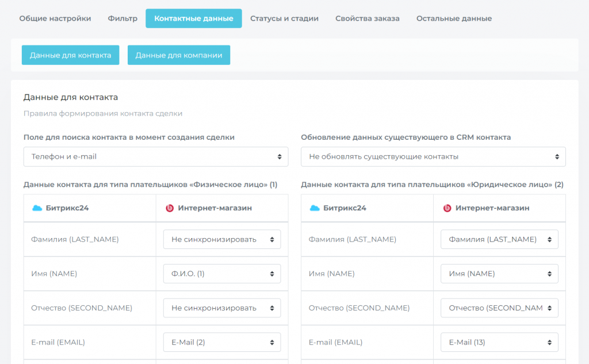Click Интернет-магазин red icon in Физическое лицо table
Screen dimensions: 589x364
coord(170,208)
